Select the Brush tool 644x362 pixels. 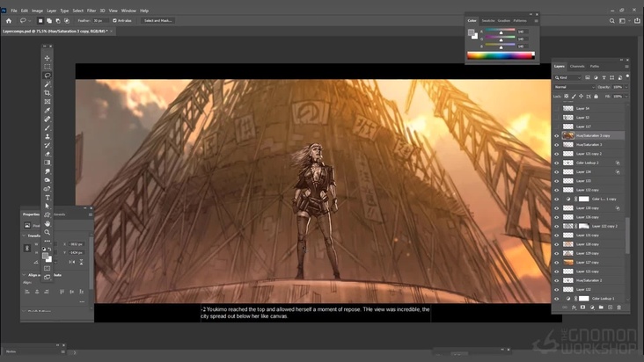(x=48, y=128)
